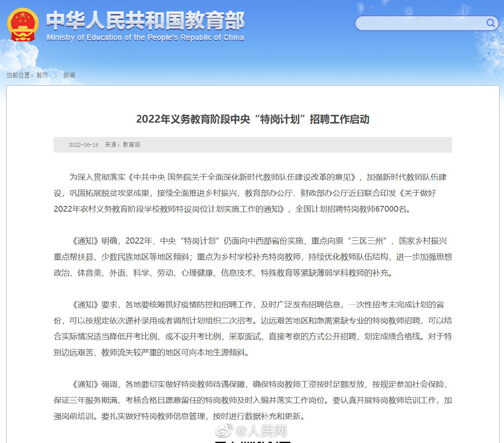Screen dimensions: 504x443
Task: Click the paragraph starting 《通知》要求
Action: click(x=253, y=328)
